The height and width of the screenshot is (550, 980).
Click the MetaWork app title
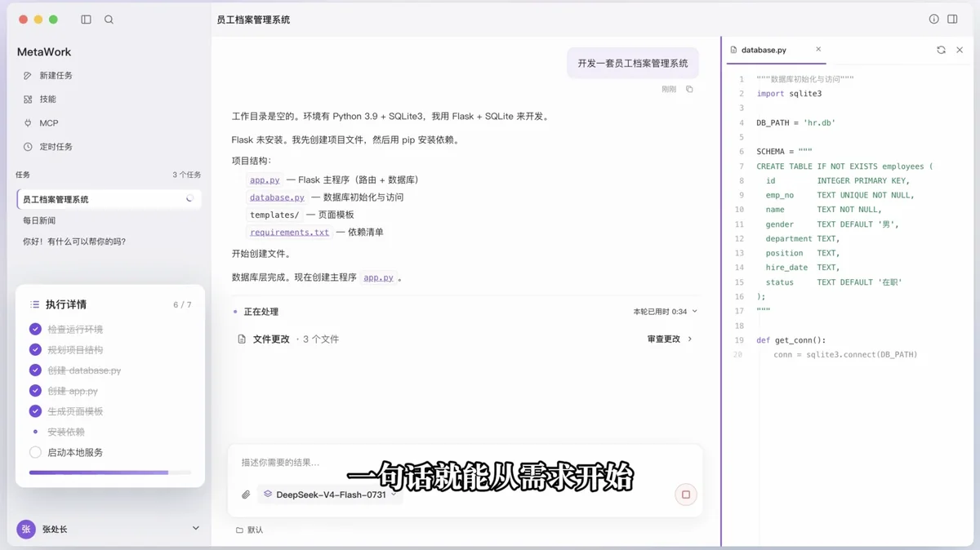point(44,51)
